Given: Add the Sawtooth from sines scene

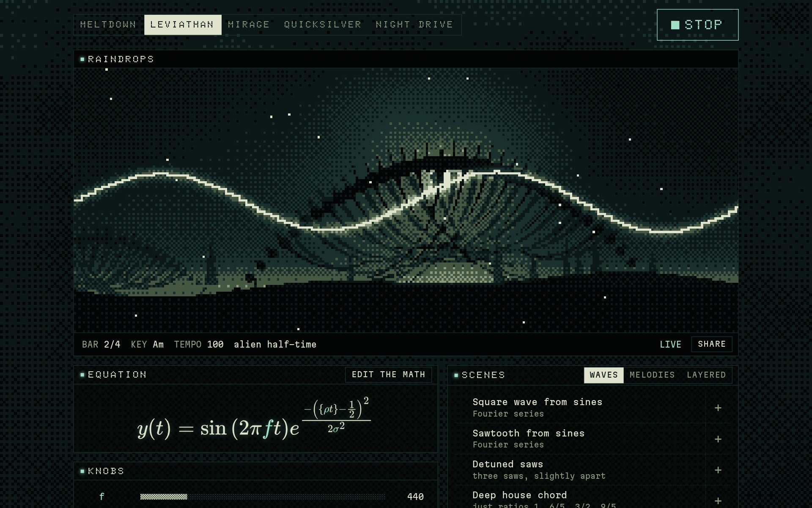Looking at the screenshot, I should pos(718,439).
